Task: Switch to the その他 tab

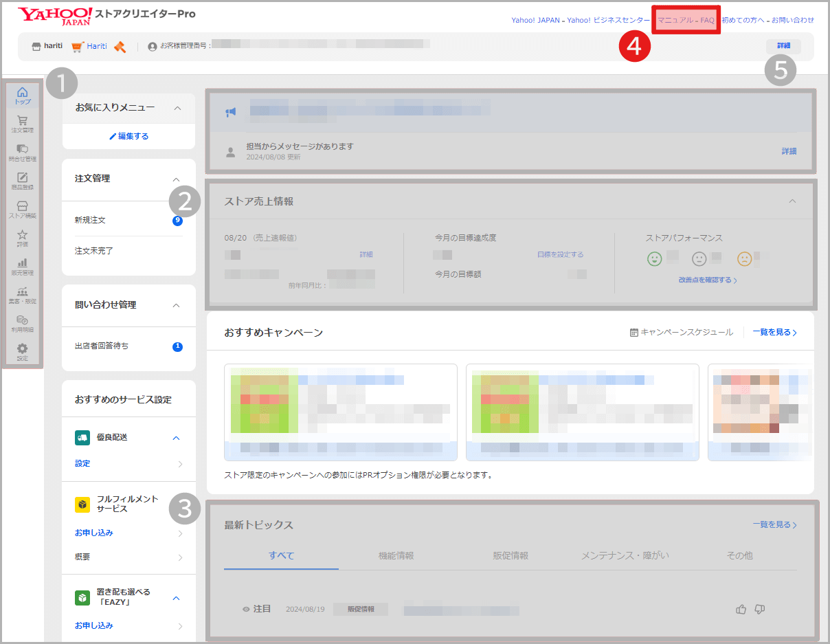Action: [x=740, y=555]
